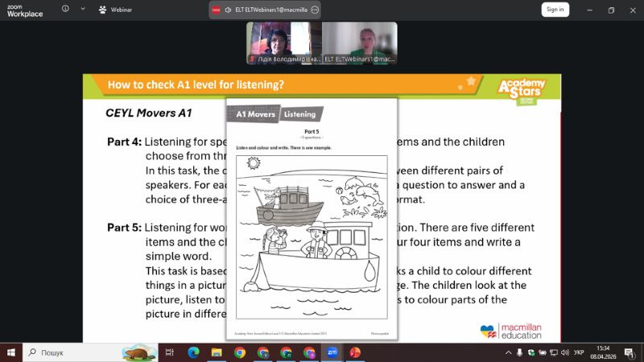Open Microsoft Edge from the taskbar
Image resolution: width=644 pixels, height=362 pixels.
tap(193, 352)
